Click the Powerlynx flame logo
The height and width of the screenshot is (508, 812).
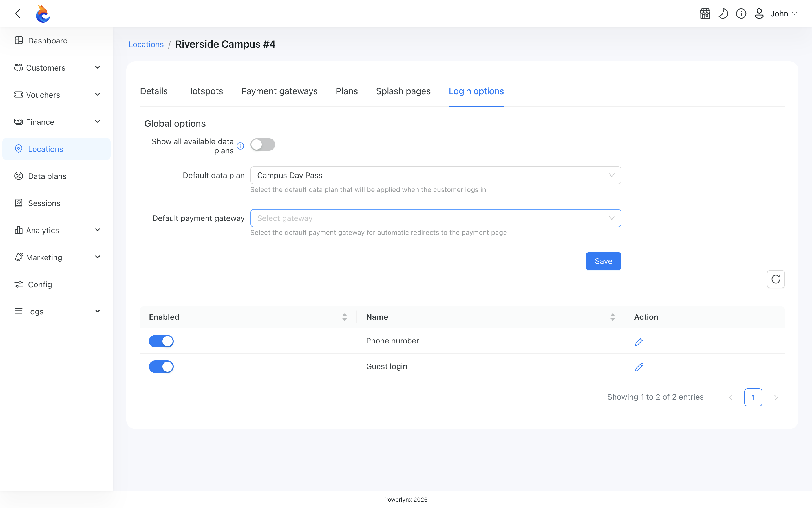coord(43,14)
